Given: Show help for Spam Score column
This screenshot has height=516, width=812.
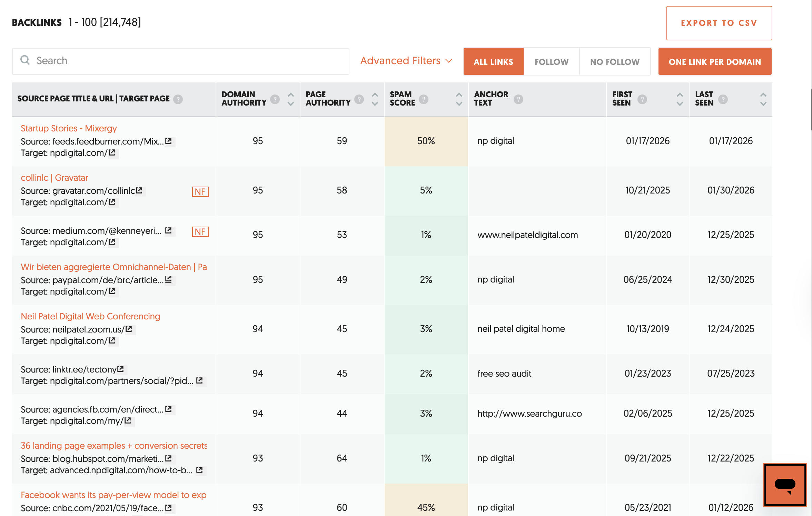Looking at the screenshot, I should point(424,99).
